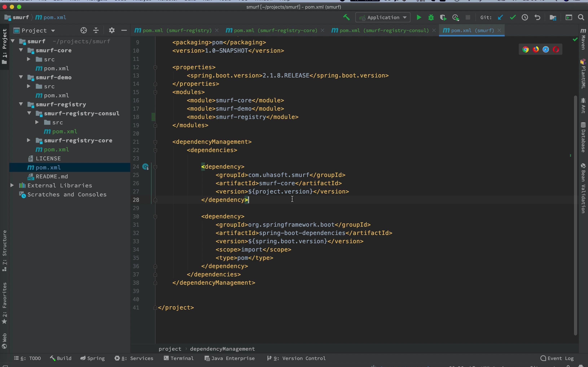The height and width of the screenshot is (367, 588).
Task: Click locate file crosshair icon in Project panel
Action: tap(84, 30)
